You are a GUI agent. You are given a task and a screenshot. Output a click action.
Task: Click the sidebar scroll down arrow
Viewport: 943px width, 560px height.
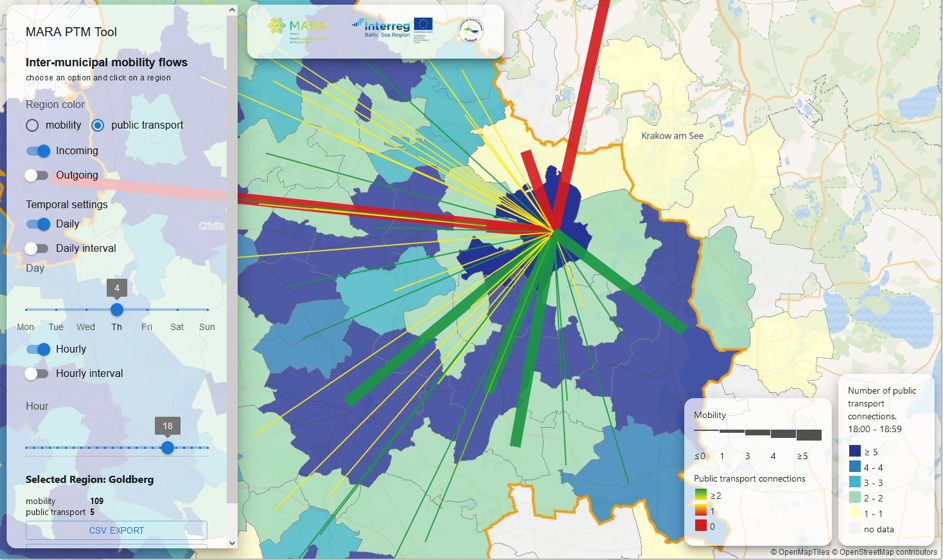tap(232, 543)
